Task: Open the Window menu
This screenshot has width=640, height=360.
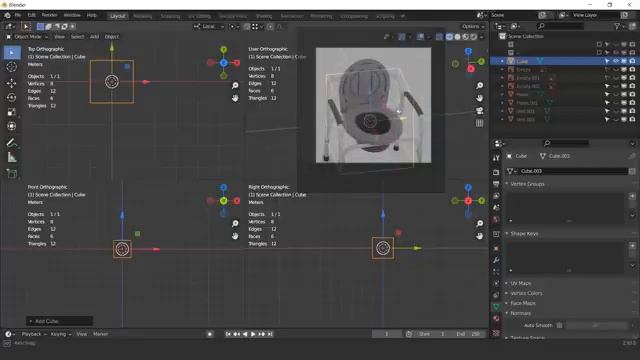Action: click(x=72, y=15)
